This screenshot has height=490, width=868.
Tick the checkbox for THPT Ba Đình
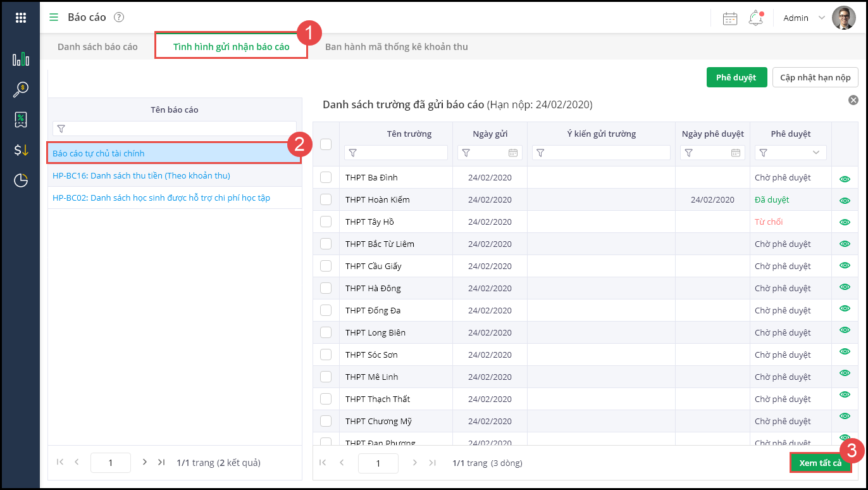pyautogui.click(x=326, y=177)
